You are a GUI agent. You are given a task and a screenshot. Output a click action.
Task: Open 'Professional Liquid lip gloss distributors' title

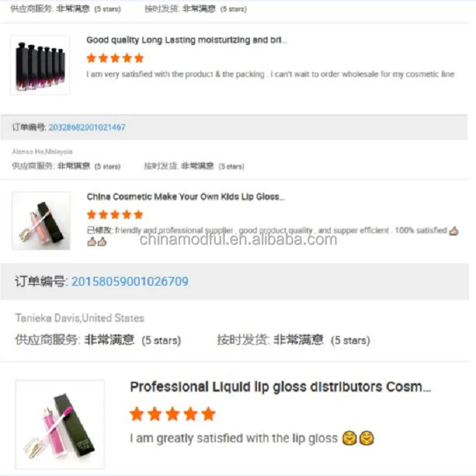coord(281,387)
